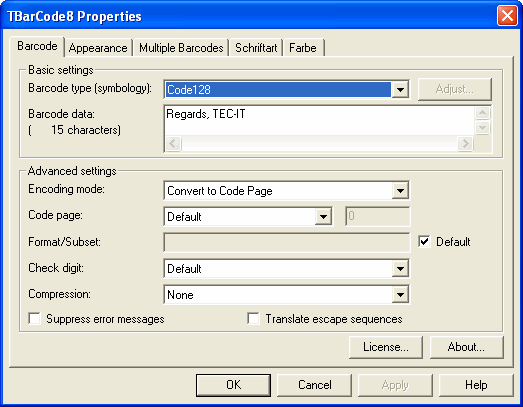Enable Suppress error messages checkbox
Screen dimensions: 523x407
pyautogui.click(x=35, y=319)
